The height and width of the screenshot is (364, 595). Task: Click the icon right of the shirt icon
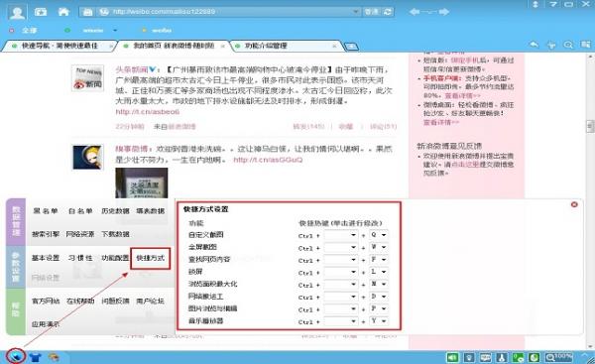click(x=54, y=357)
